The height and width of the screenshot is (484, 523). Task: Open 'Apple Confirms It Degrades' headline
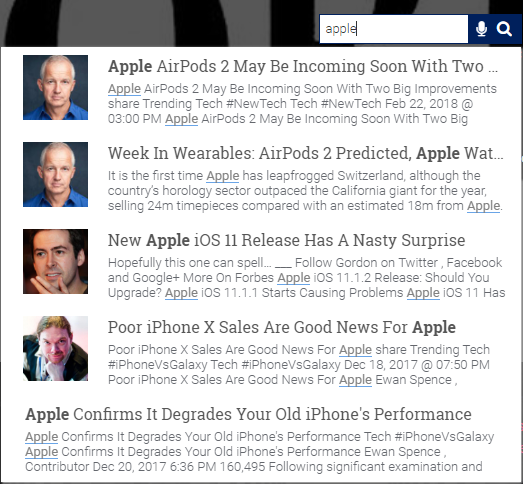click(x=248, y=414)
